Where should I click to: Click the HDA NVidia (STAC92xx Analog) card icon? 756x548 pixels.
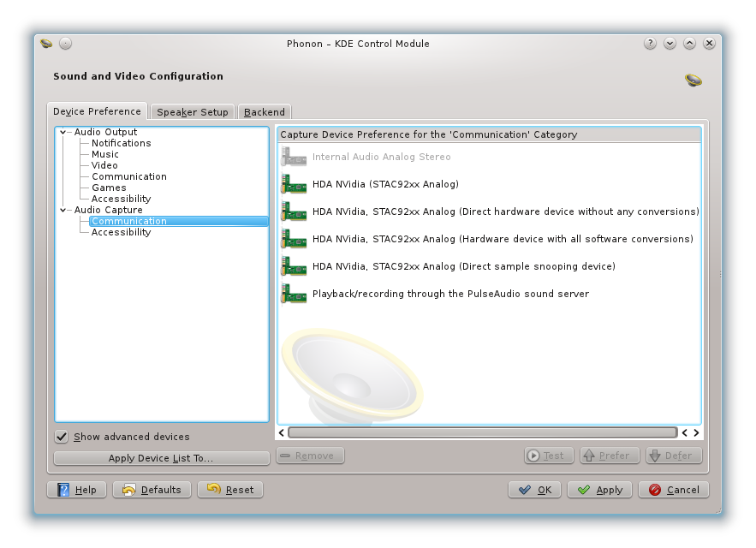294,184
